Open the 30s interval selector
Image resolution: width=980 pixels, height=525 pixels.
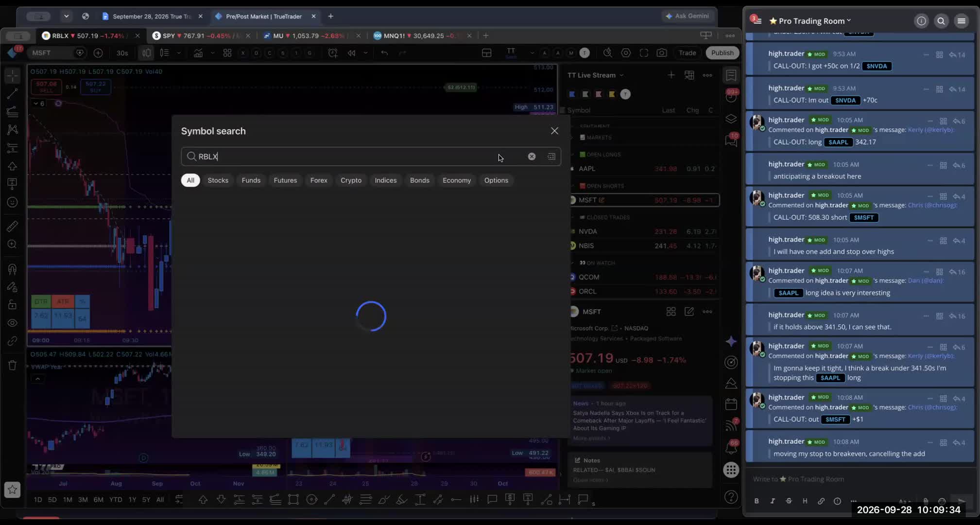[x=122, y=53]
